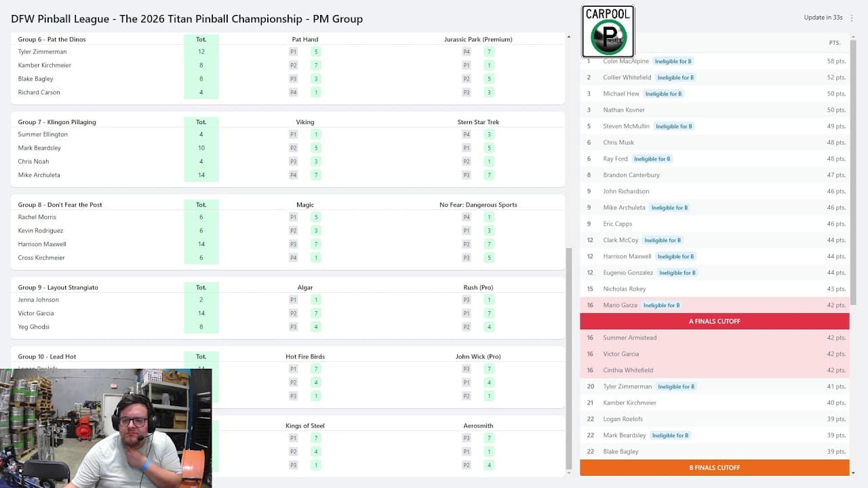Click Richard Carson in Group 6

coord(39,92)
